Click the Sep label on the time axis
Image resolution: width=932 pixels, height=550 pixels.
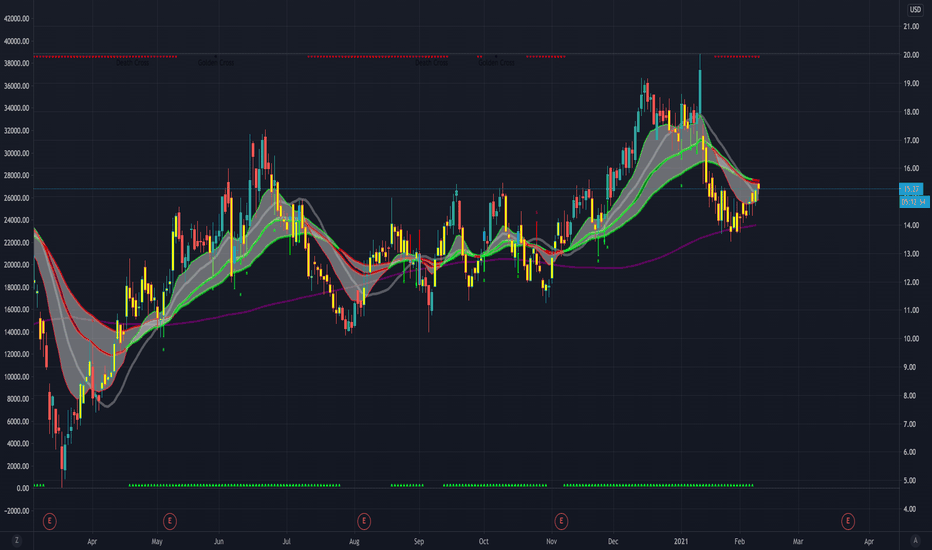click(419, 541)
